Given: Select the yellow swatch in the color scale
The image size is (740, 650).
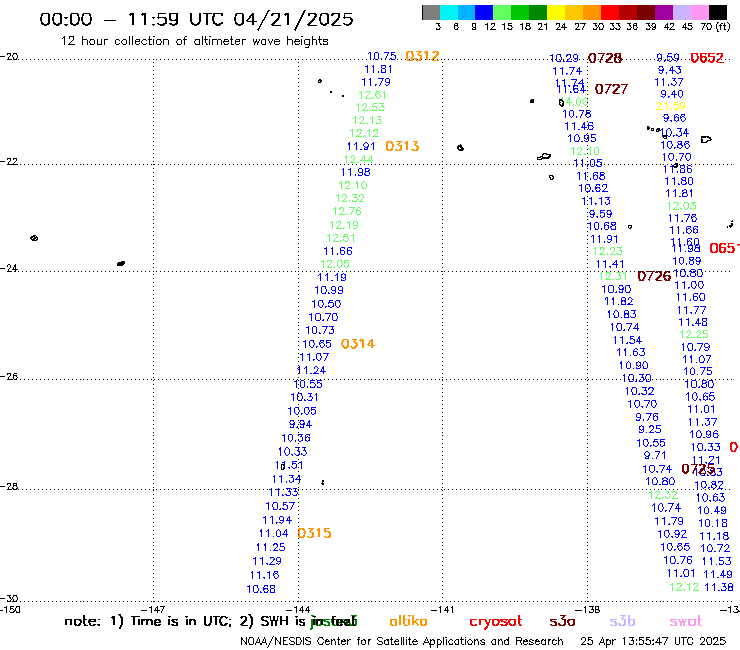Looking at the screenshot, I should point(556,12).
